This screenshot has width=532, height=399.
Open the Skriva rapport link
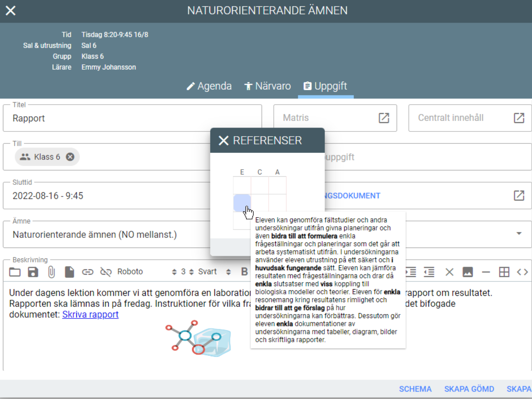click(x=90, y=314)
